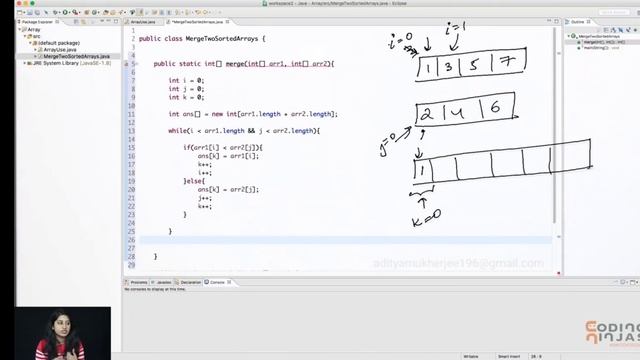Click the macOS green zoom window button
Viewport: 640px width, 360px height.
pos(32,3)
